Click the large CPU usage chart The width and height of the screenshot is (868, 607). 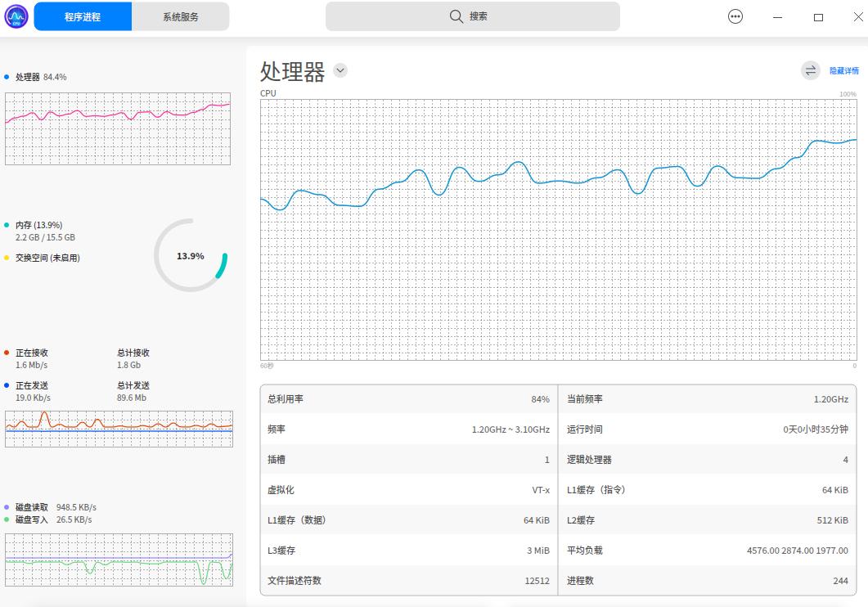559,230
